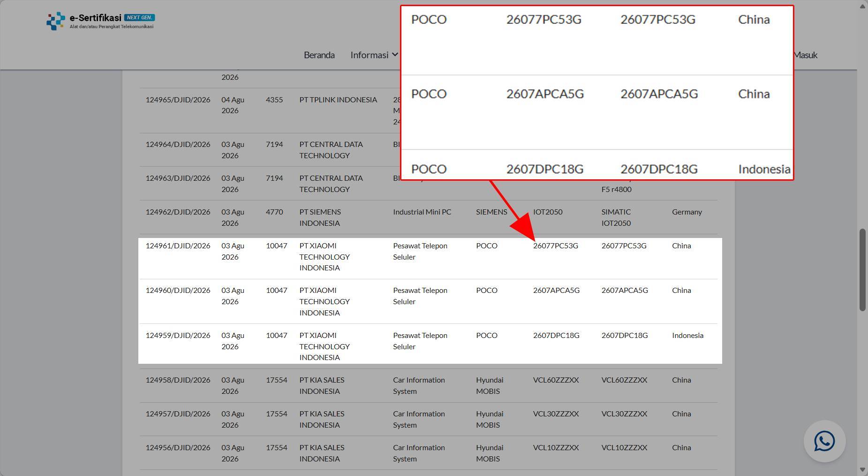Screen dimensions: 868x476
Task: Click the POCO brand in row 124960
Action: [487, 290]
